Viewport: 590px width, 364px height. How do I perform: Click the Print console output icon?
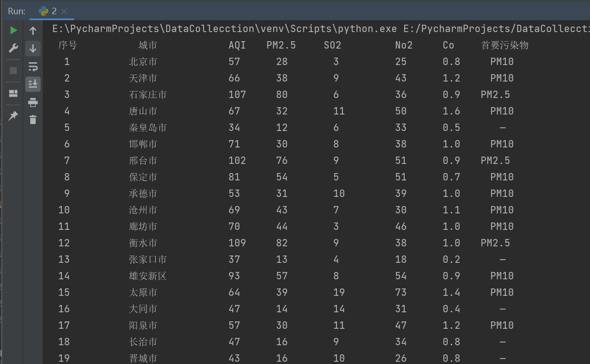click(x=33, y=103)
